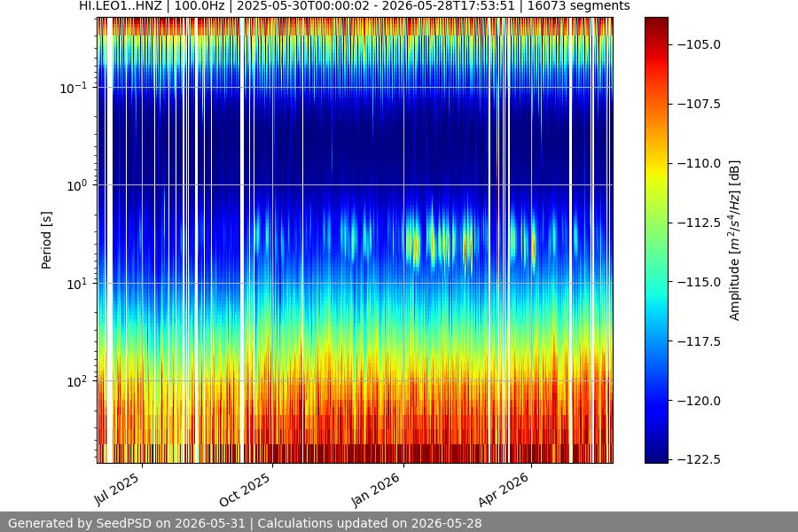Click the −117.5 colorbar value
This screenshot has width=798, height=532.
pyautogui.click(x=700, y=341)
